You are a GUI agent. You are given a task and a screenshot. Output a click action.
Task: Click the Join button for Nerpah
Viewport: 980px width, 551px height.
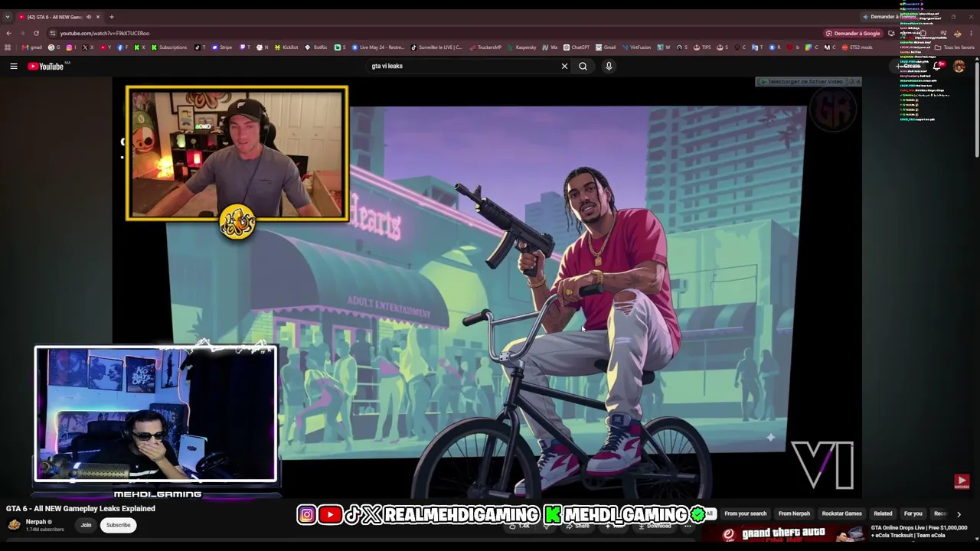point(86,525)
